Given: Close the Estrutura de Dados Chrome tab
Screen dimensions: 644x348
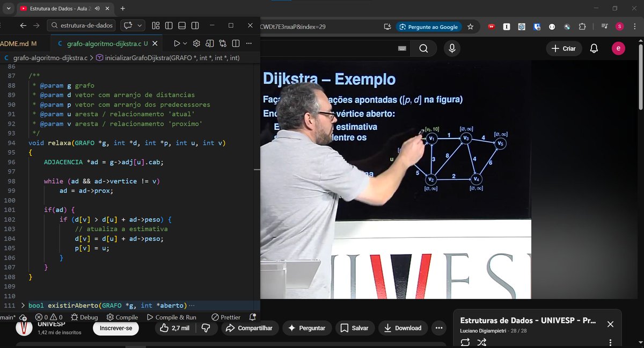Looking at the screenshot, I should point(108,9).
